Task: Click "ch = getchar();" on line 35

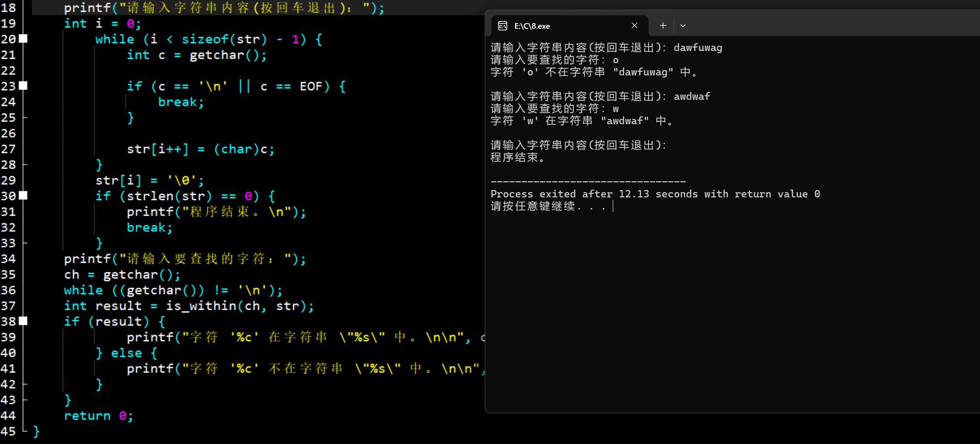Action: 122,275
